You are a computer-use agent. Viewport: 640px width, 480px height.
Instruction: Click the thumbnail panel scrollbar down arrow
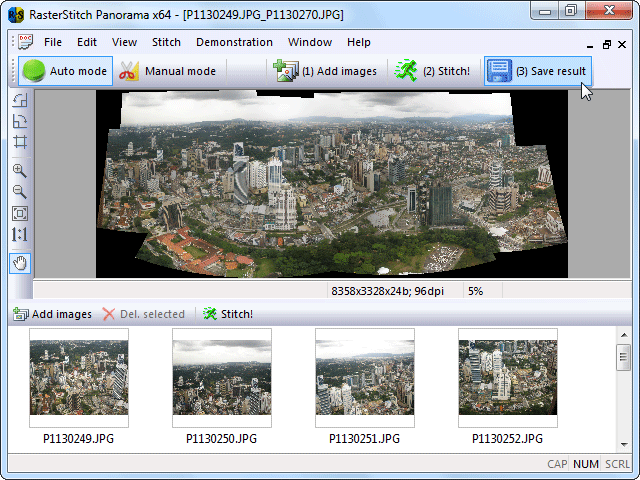pos(623,444)
